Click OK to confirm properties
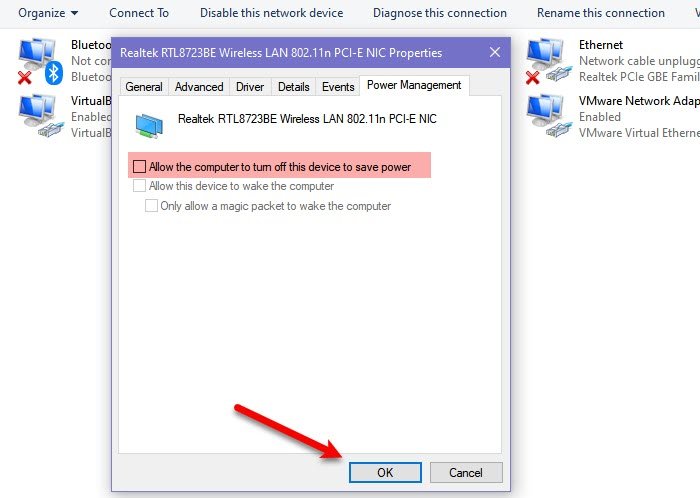 pos(385,472)
